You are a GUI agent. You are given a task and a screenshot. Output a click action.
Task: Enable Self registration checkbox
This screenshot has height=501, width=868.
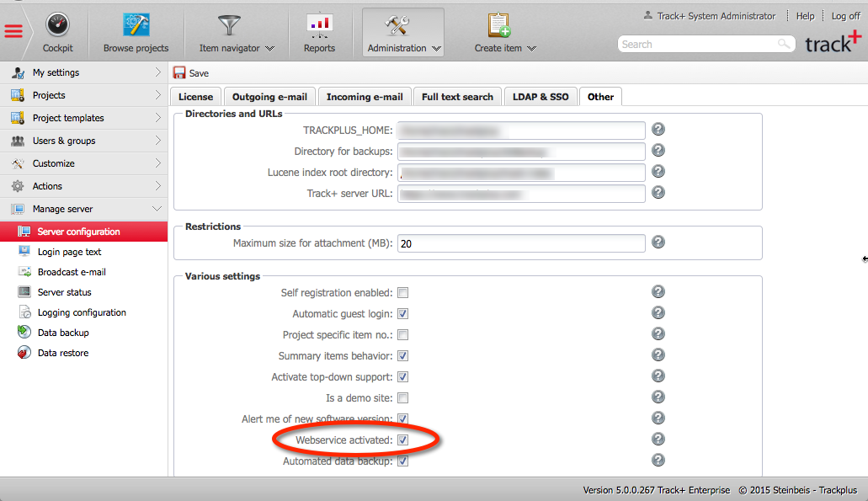402,292
